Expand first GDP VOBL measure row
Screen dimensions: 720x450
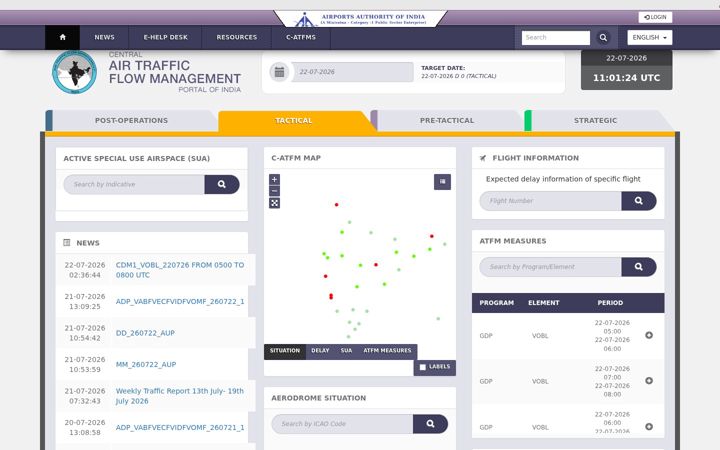tap(649, 335)
